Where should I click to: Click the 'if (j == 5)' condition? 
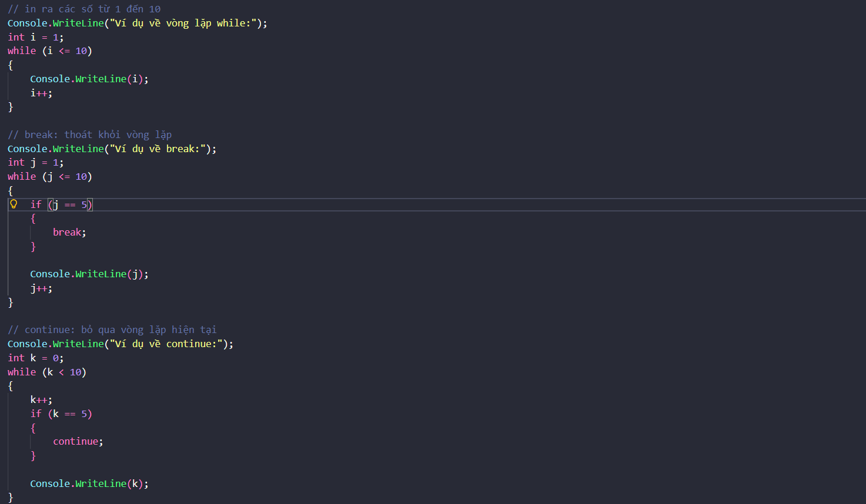(x=61, y=205)
